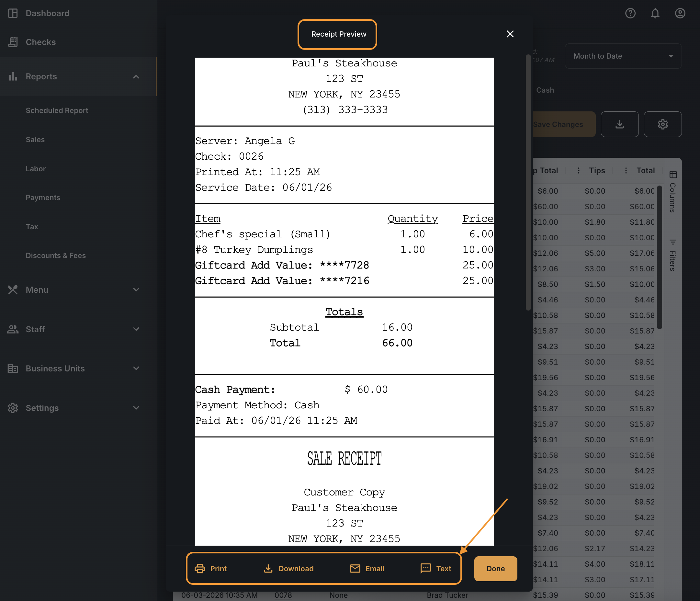Expand the Settings section chevron
The height and width of the screenshot is (601, 700).
click(x=136, y=408)
